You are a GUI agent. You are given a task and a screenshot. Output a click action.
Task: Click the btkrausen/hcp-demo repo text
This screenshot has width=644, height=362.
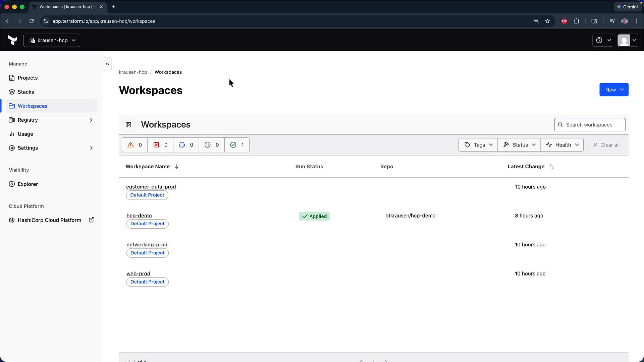tap(410, 216)
